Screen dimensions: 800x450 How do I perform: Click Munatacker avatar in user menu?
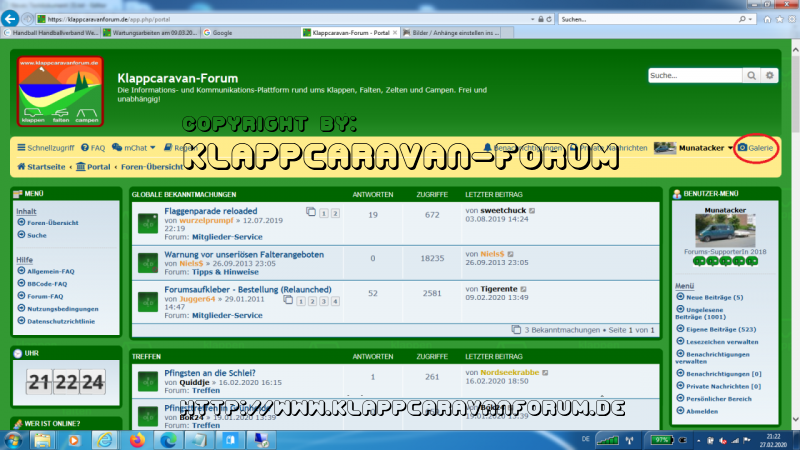tap(725, 231)
